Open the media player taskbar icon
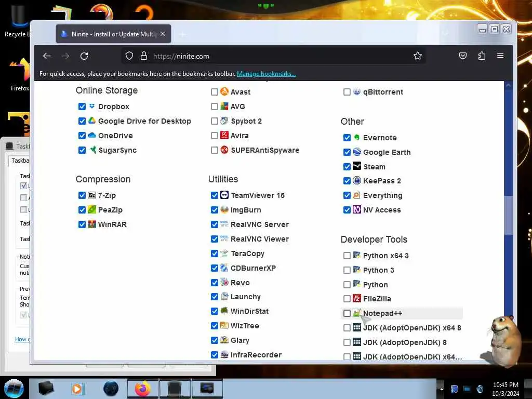532x399 pixels. (x=77, y=389)
